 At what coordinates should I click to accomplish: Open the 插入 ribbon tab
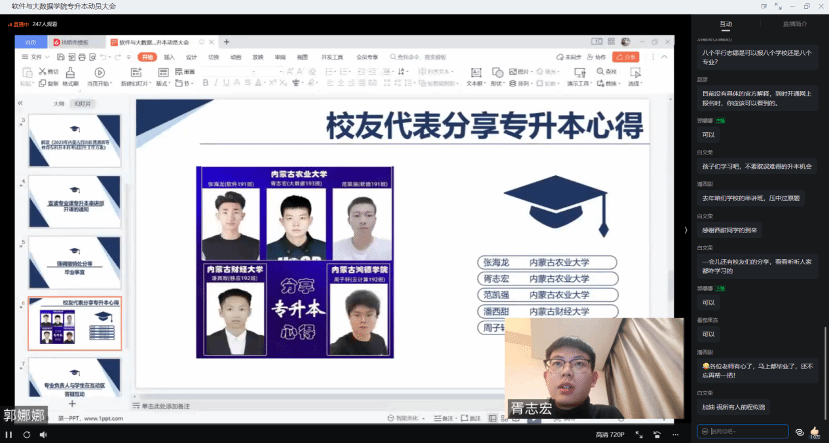[x=169, y=57]
